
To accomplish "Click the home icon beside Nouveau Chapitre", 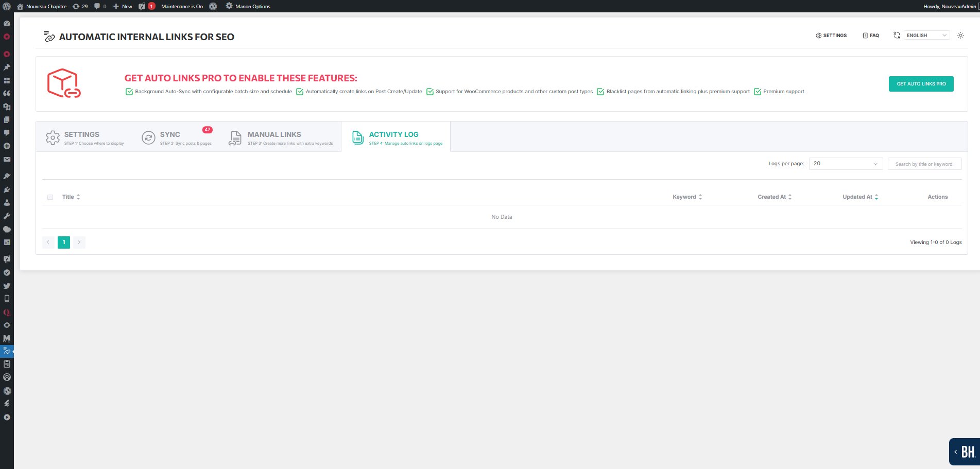I will [x=19, y=6].
